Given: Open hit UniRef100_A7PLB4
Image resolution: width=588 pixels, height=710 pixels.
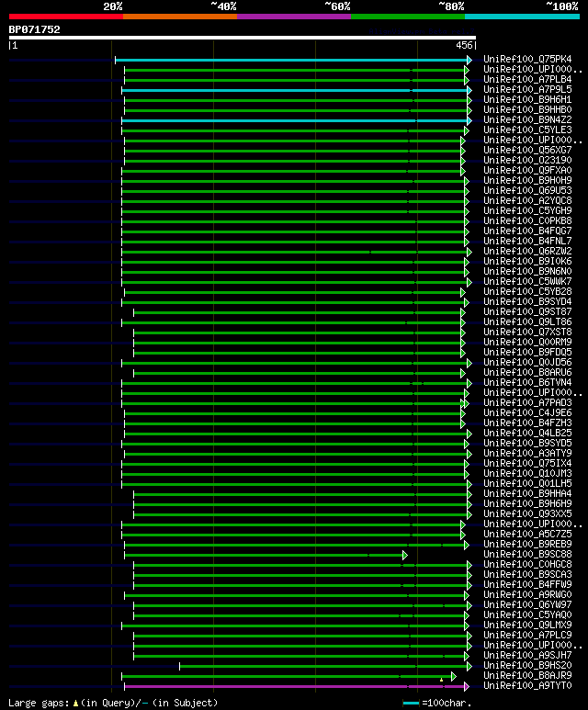Looking at the screenshot, I should (527, 80).
